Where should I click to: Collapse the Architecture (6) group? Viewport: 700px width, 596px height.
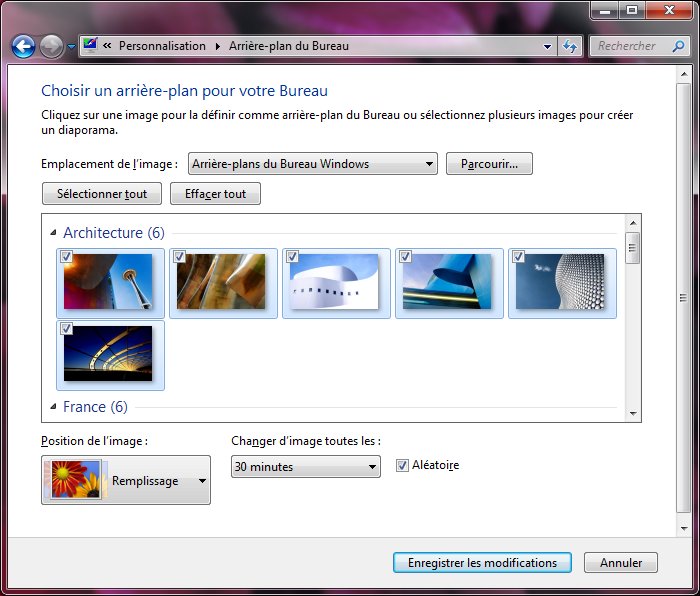[x=53, y=232]
